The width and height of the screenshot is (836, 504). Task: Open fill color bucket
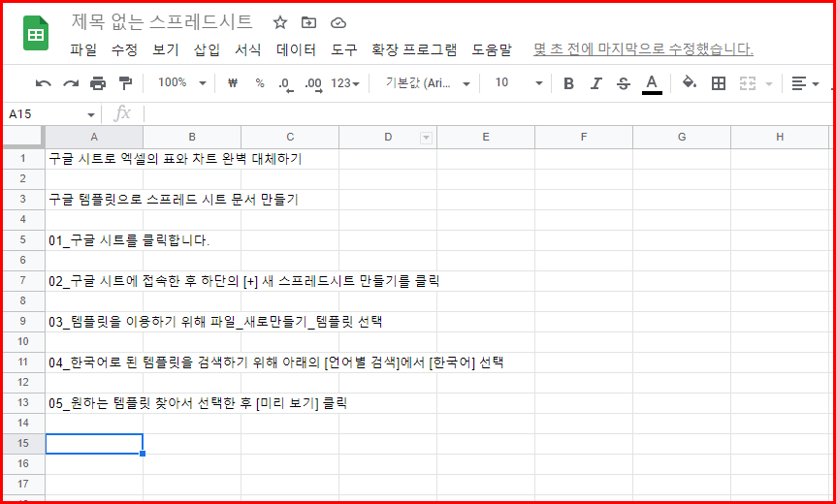click(x=690, y=82)
